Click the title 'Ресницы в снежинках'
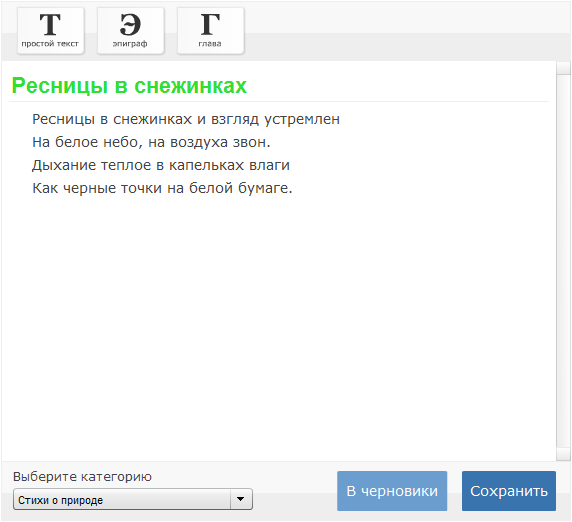 (129, 86)
